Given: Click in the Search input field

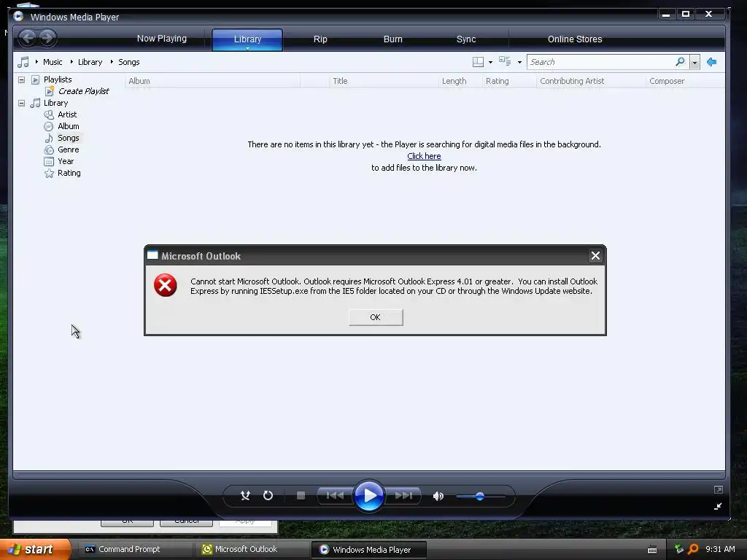Looking at the screenshot, I should tap(601, 62).
